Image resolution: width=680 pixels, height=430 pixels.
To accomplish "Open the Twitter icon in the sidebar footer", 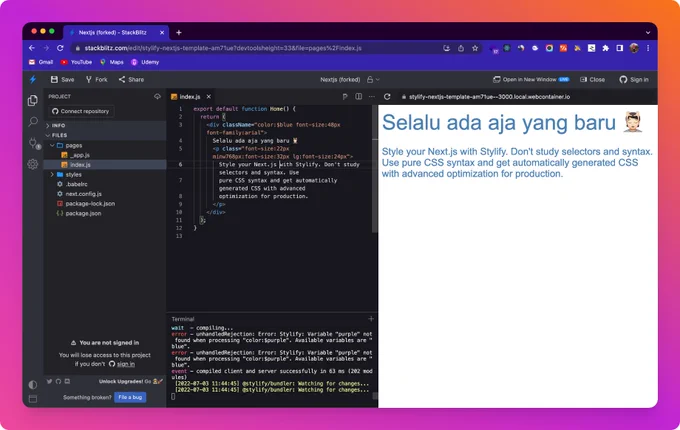I will point(49,381).
